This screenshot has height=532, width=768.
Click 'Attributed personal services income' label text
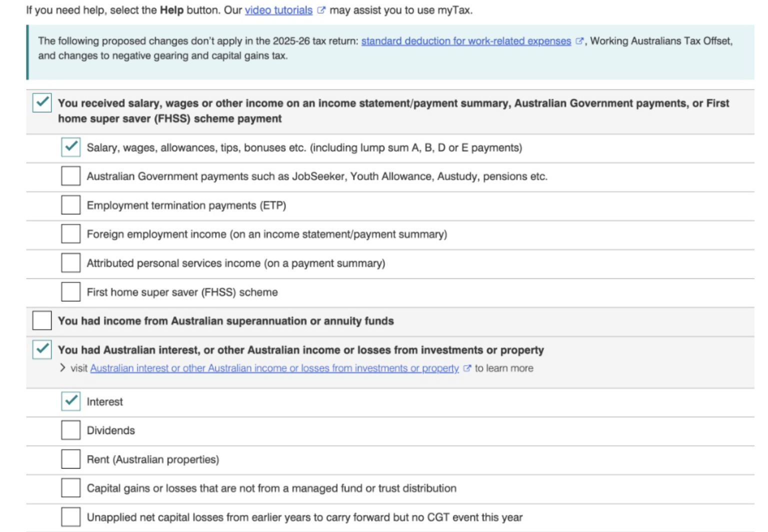(x=236, y=263)
